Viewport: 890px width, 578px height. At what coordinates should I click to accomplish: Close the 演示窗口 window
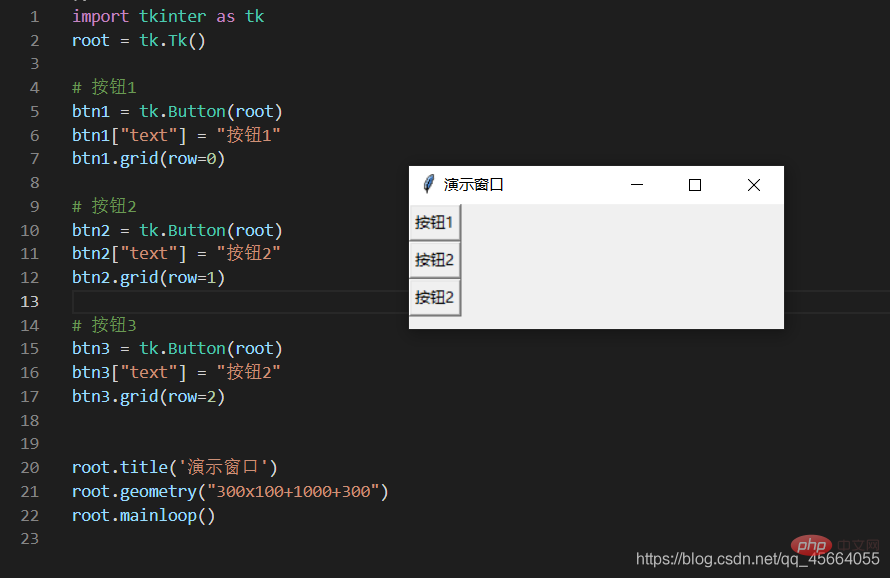coord(754,185)
